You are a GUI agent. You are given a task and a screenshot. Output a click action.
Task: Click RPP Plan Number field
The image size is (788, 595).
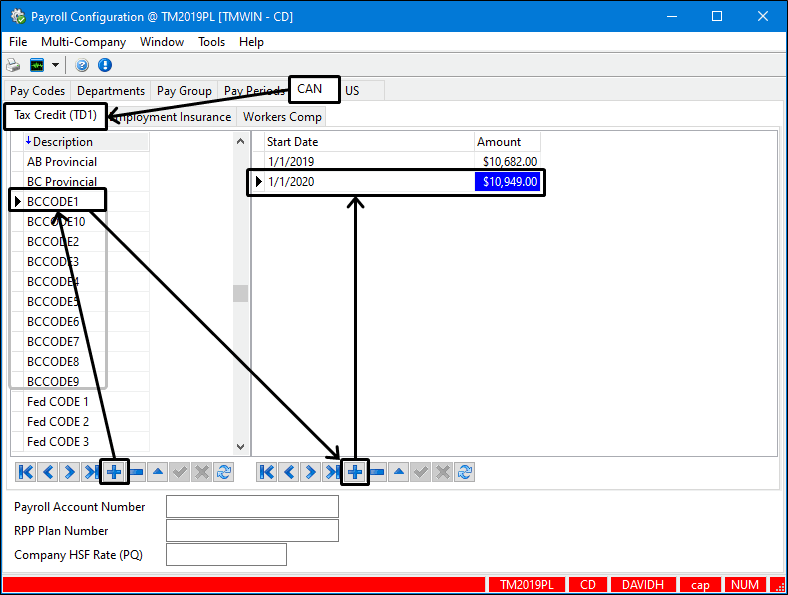coord(252,531)
